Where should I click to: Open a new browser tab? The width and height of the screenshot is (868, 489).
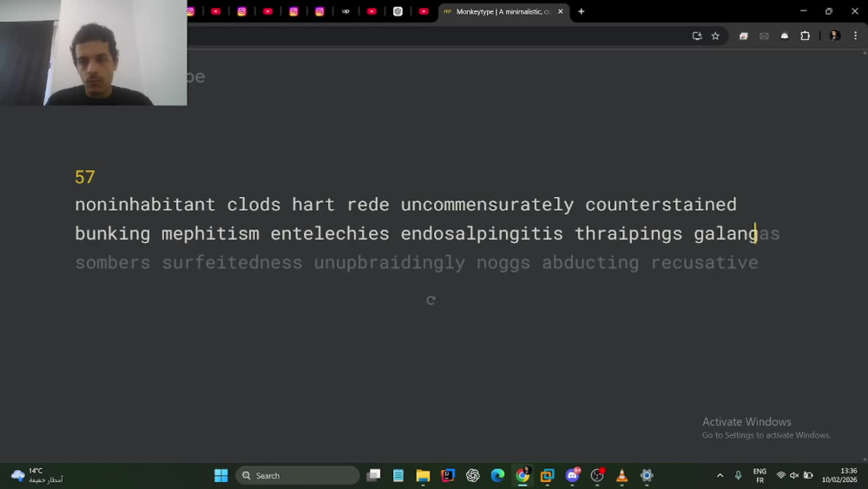click(x=582, y=11)
